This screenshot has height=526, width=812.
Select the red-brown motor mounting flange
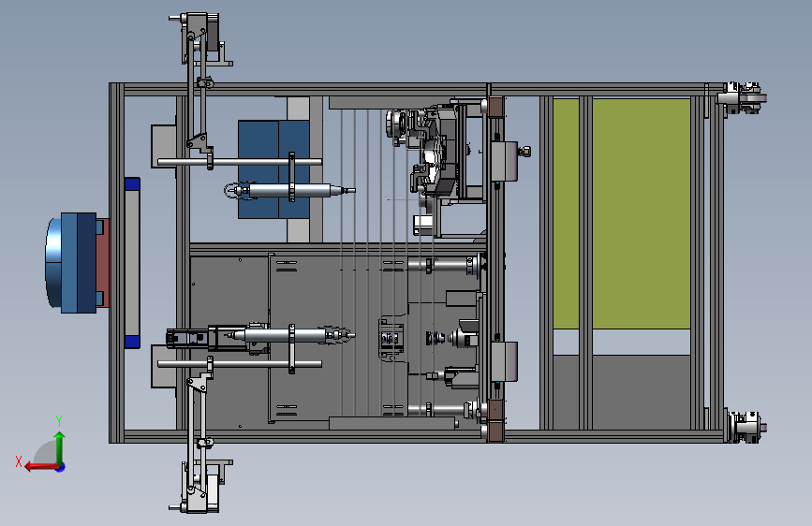(104, 263)
